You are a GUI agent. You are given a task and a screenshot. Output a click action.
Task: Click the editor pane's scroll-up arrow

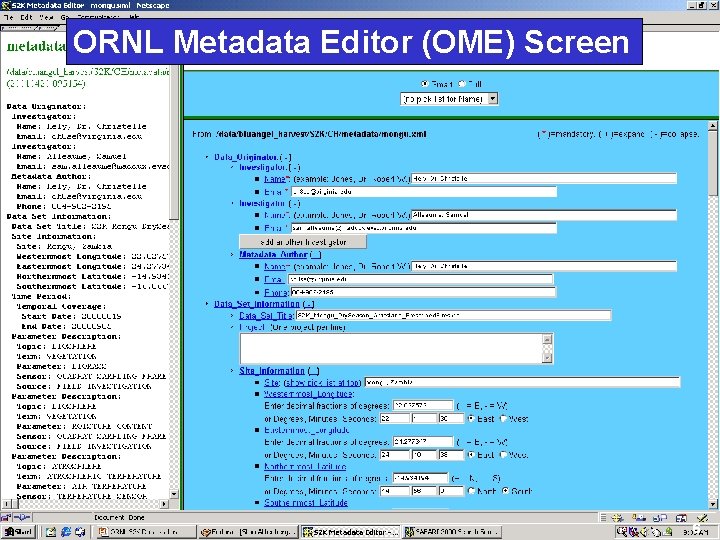tap(712, 125)
